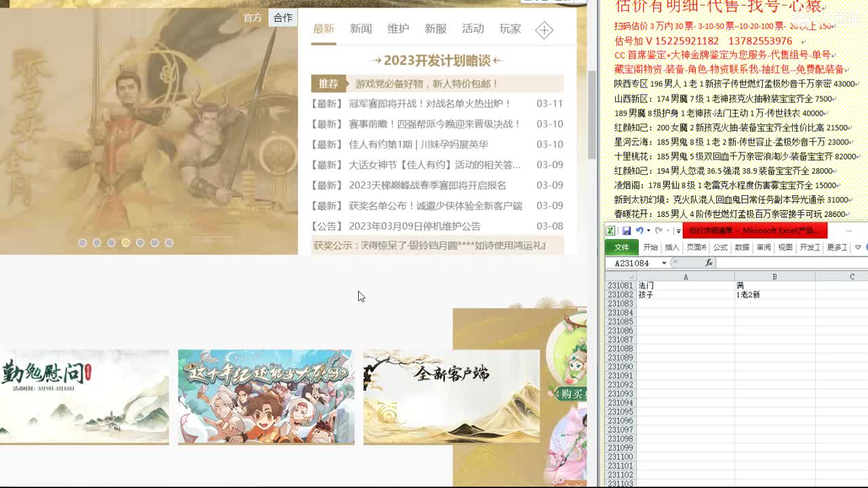Image resolution: width=868 pixels, height=488 pixels.
Task: Click the cell containing 满 in column B
Action: 774,286
